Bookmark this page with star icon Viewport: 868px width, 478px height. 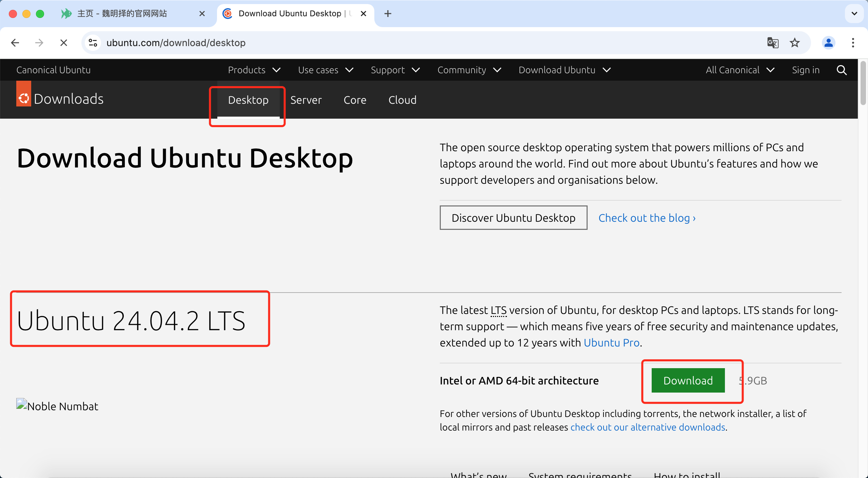795,43
